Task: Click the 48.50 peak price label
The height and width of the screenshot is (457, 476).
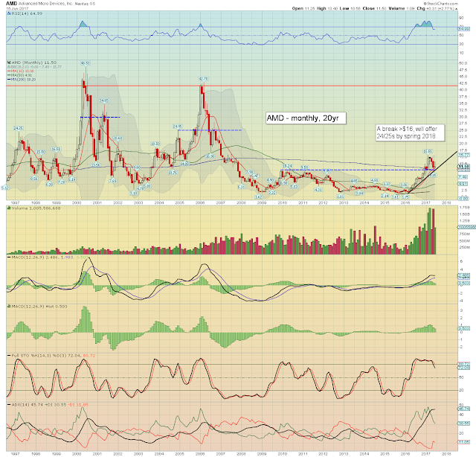Action: click(86, 63)
